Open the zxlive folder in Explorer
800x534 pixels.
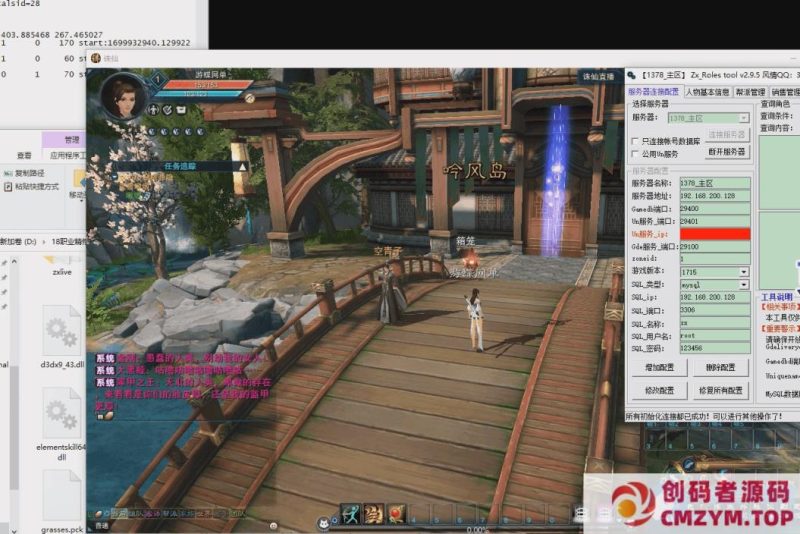pyautogui.click(x=62, y=266)
